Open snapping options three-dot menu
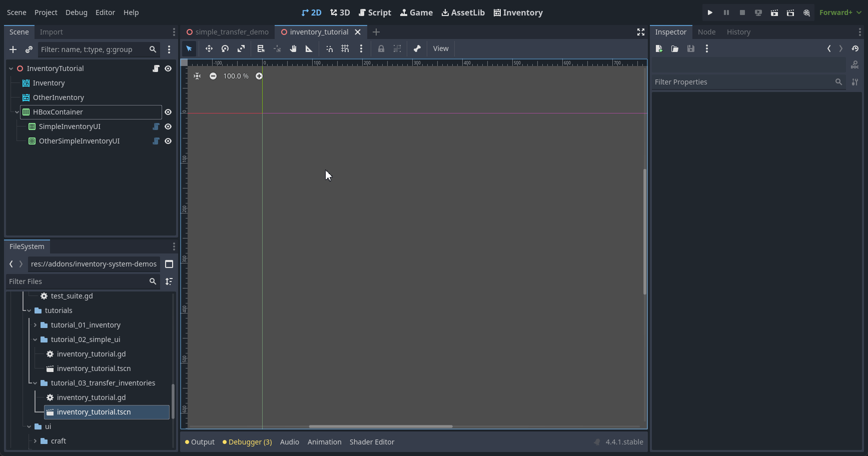The width and height of the screenshot is (868, 456). coord(361,48)
